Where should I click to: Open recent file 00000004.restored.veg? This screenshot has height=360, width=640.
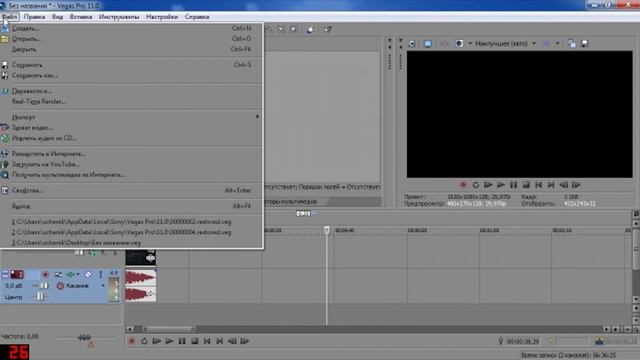coord(131,232)
